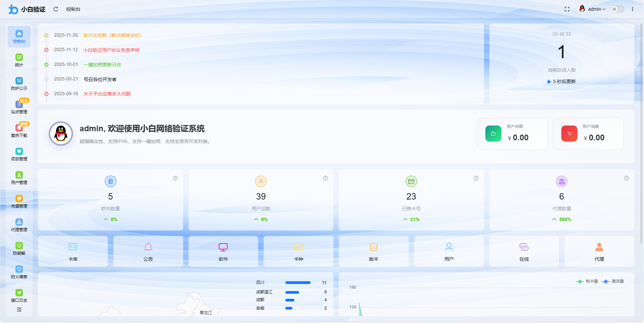Open the software count help tooltip

[175, 178]
